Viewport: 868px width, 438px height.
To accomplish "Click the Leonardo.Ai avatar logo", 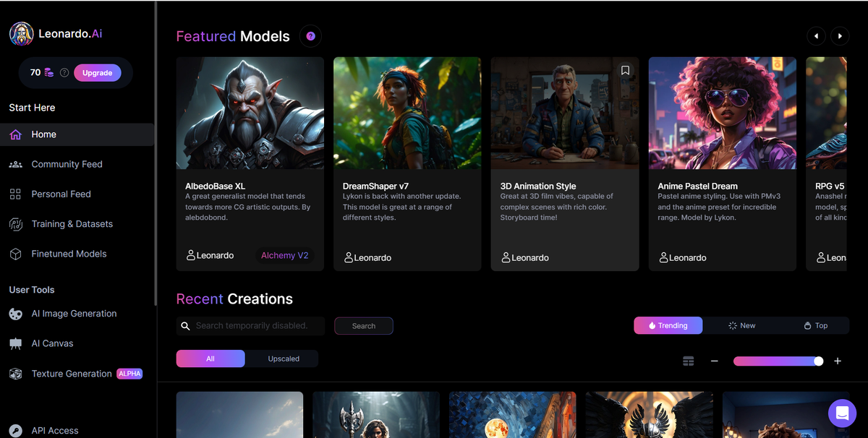I will [21, 33].
